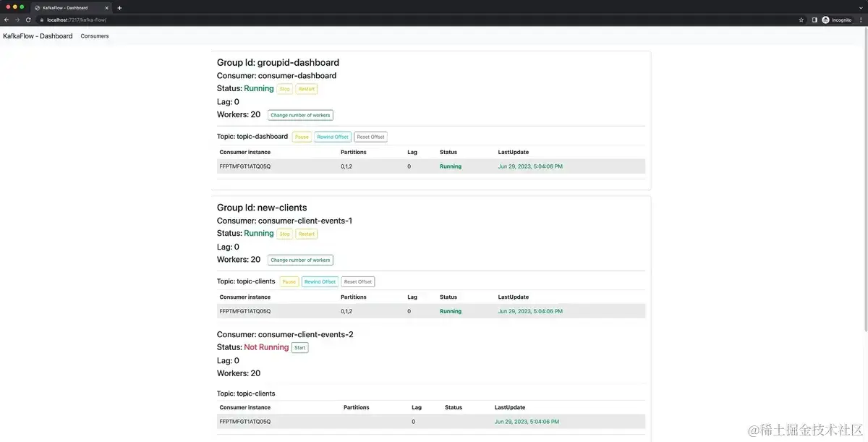
Task: Bookmark this page with the star icon
Action: (x=801, y=20)
